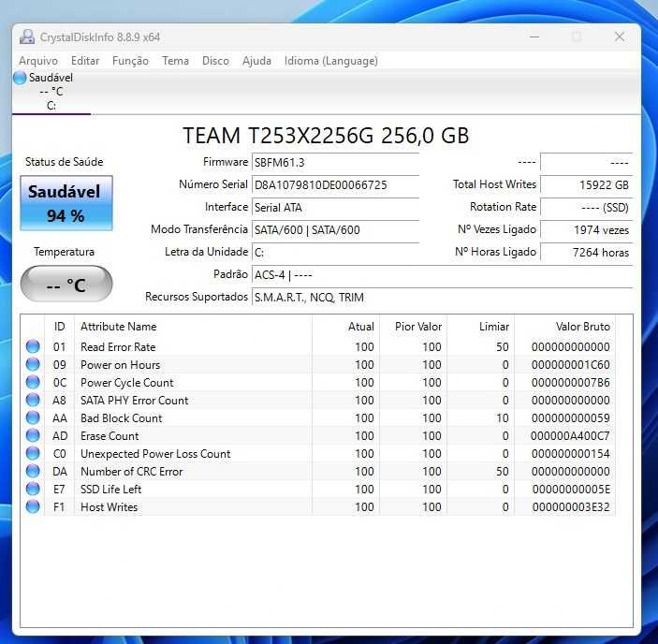658x644 pixels.
Task: Click status orb for Bad Block Count row
Action: [33, 417]
